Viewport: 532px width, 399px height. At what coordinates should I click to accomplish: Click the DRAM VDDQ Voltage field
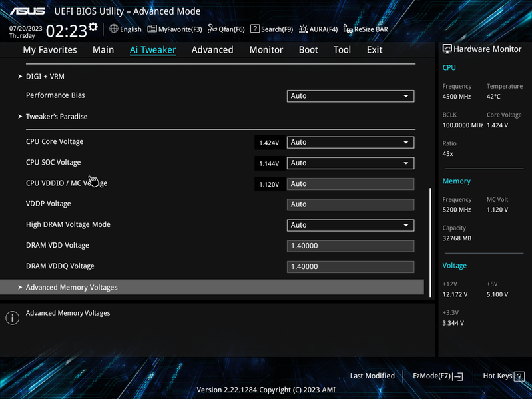(350, 266)
